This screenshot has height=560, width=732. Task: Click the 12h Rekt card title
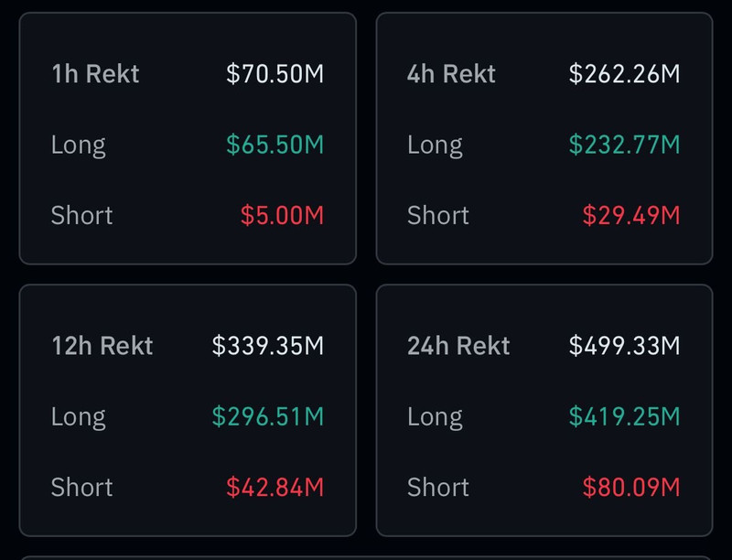tap(102, 346)
